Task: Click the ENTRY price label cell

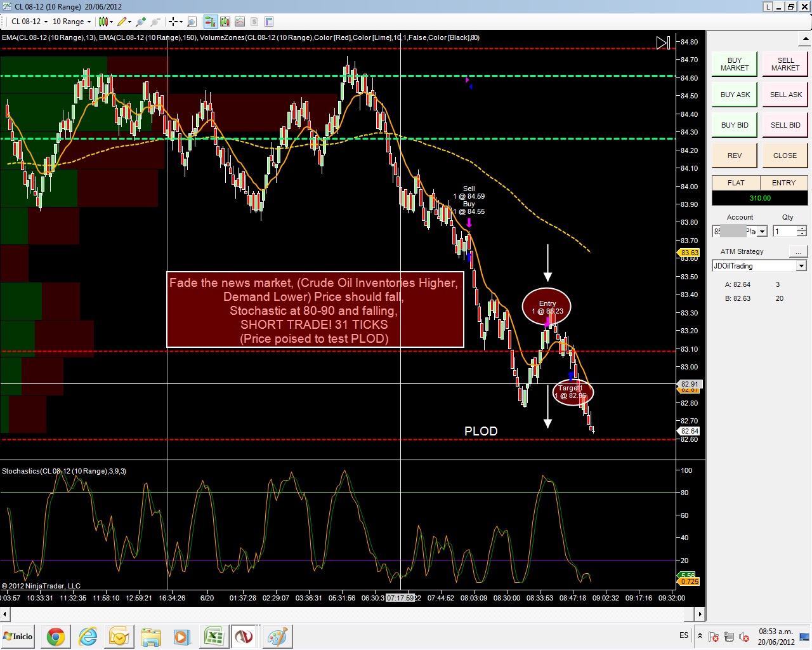Action: (784, 183)
